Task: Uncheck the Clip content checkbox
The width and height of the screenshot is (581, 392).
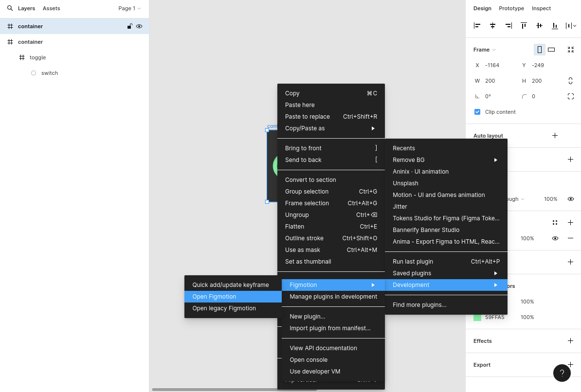Action: [x=477, y=112]
